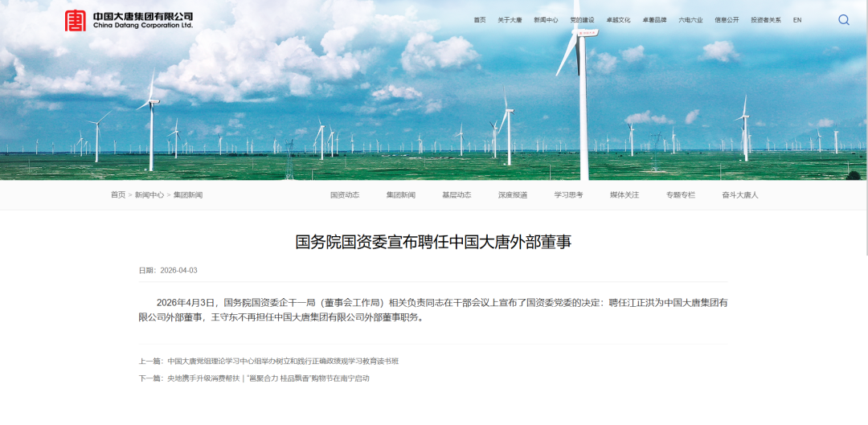Click the search magnifier icon
This screenshot has height=425, width=868.
tap(844, 20)
